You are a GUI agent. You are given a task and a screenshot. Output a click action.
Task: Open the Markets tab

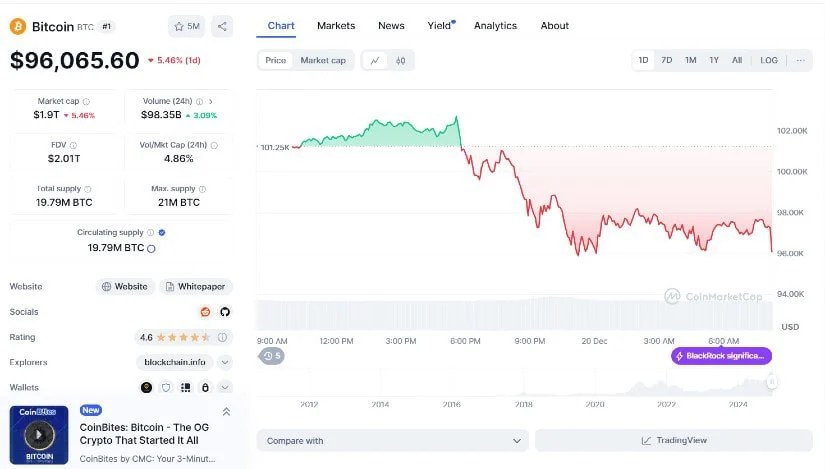click(336, 26)
